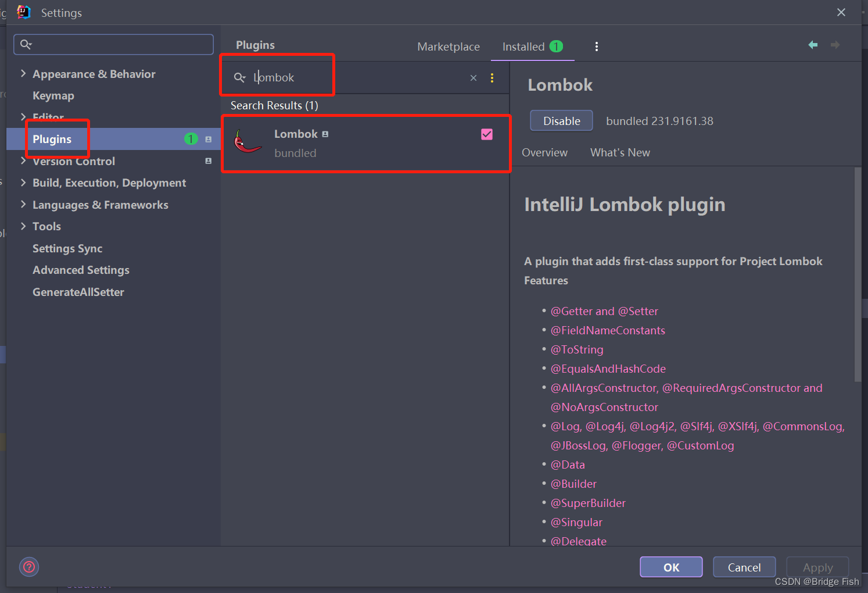Click the back navigation arrow
This screenshot has width=868, height=593.
[813, 45]
